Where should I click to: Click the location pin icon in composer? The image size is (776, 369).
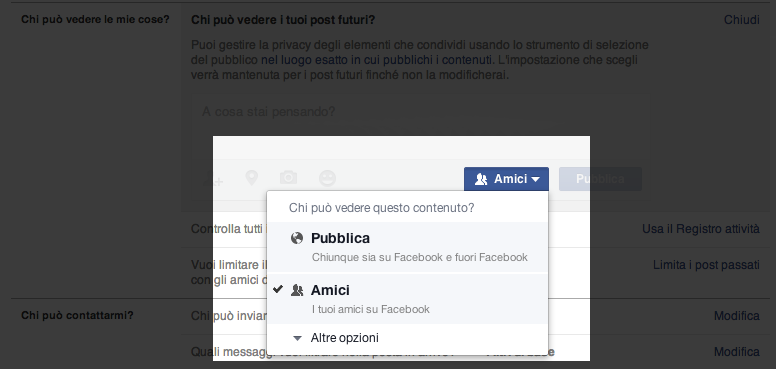tap(252, 178)
